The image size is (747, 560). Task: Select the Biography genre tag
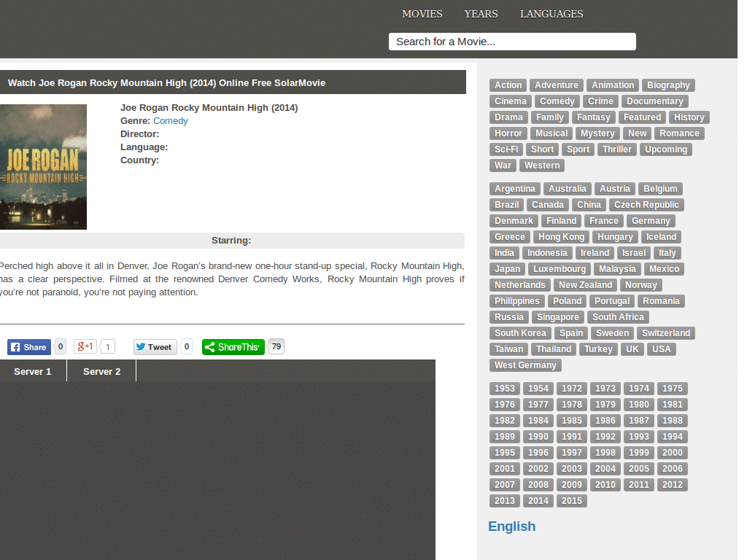pyautogui.click(x=668, y=85)
